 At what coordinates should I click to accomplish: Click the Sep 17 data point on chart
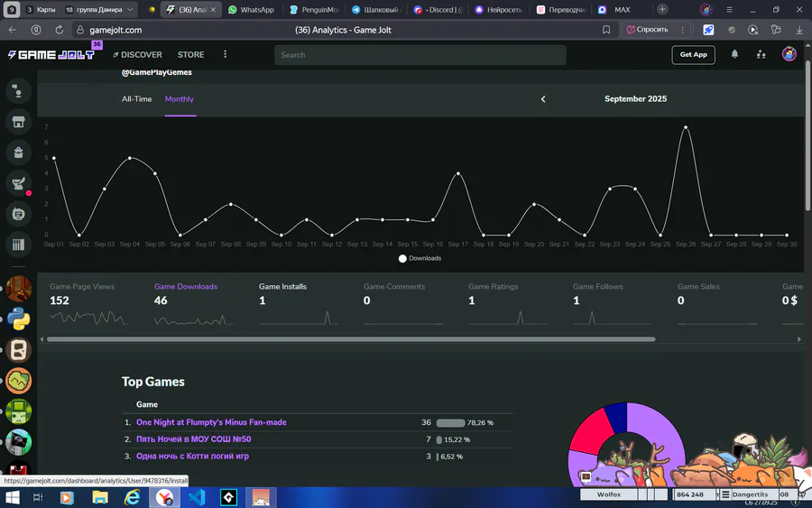click(x=457, y=173)
